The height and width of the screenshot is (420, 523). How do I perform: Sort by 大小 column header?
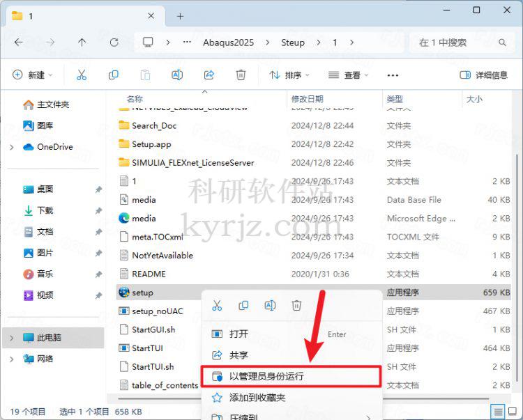click(474, 99)
